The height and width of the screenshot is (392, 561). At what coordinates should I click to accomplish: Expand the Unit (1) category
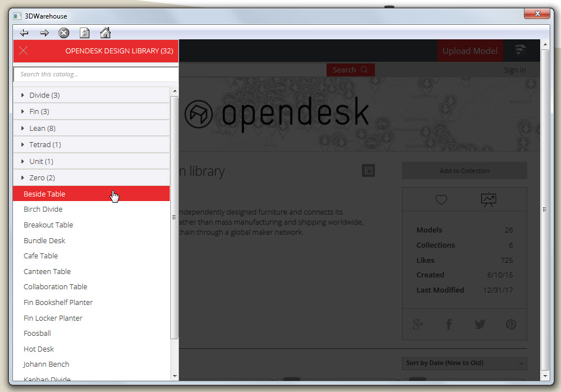pos(91,162)
